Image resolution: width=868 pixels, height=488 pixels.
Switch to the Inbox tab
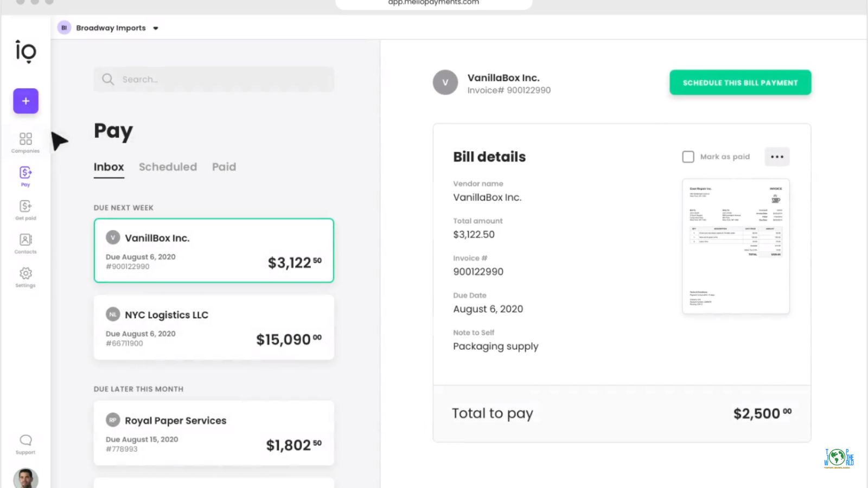108,167
